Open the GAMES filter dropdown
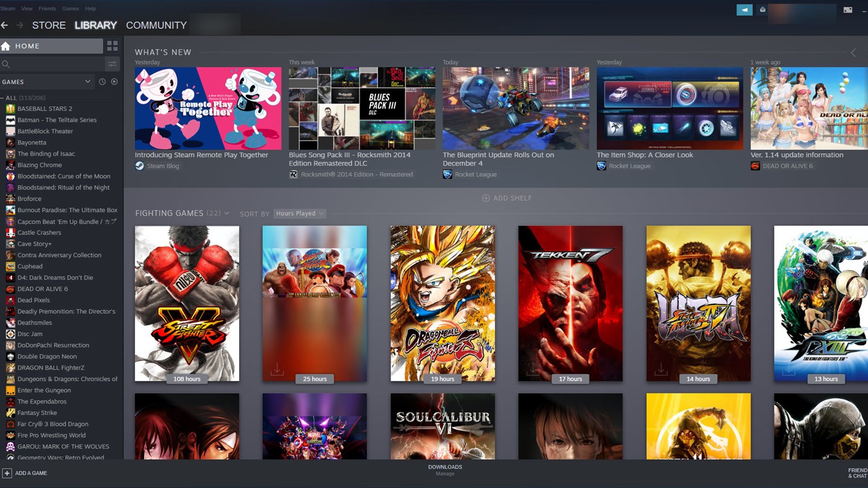The image size is (868, 488). (x=47, y=82)
